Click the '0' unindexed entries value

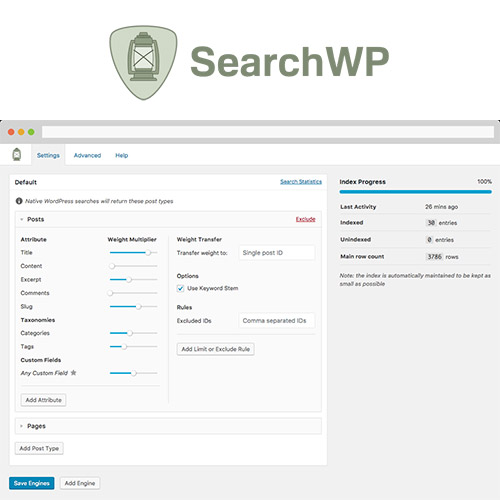pyautogui.click(x=429, y=240)
